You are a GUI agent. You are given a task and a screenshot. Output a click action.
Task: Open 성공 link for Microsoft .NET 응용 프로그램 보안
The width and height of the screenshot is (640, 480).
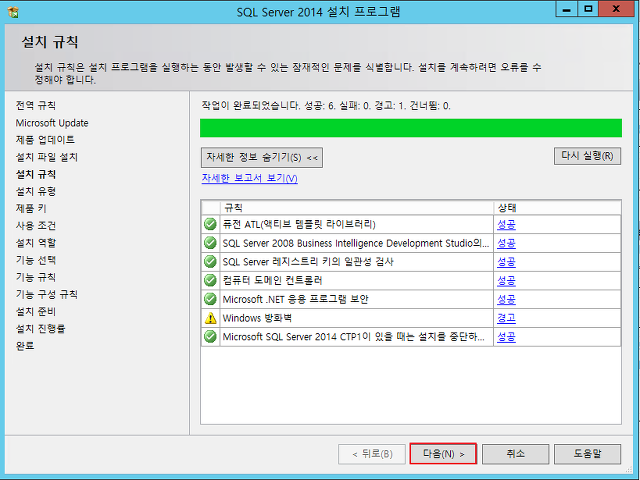click(x=506, y=300)
